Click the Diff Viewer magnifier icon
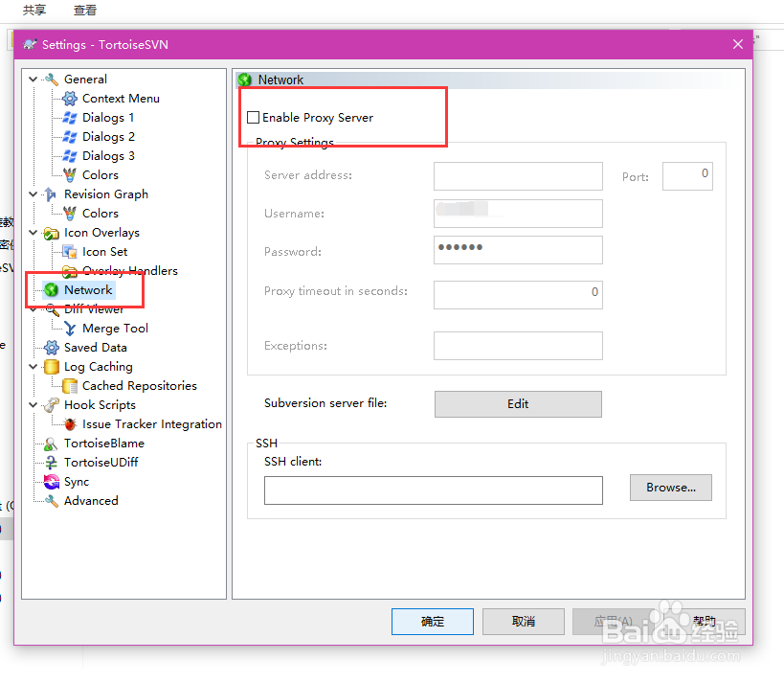Screen dimensions: 784x683 click(x=53, y=309)
